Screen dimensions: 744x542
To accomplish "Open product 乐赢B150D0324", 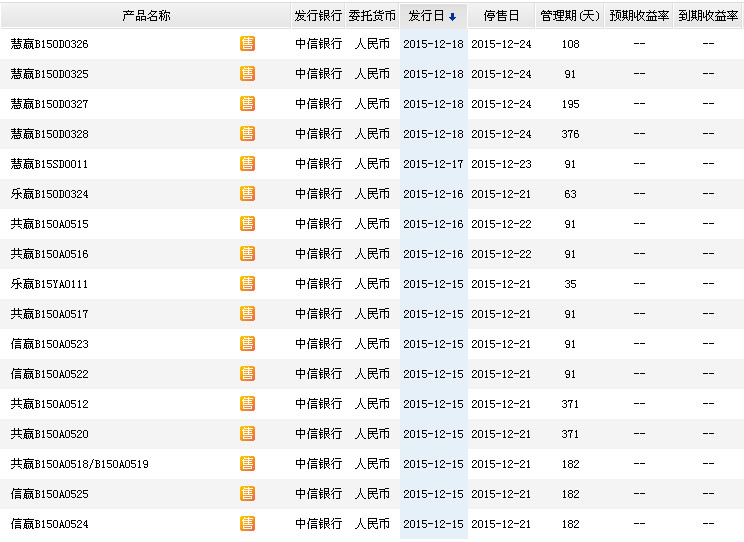I will point(50,194).
